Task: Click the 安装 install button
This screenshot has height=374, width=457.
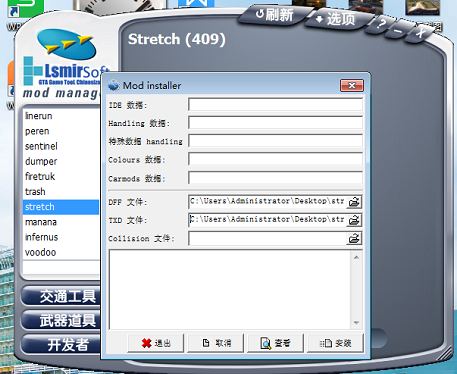Action: [x=335, y=343]
